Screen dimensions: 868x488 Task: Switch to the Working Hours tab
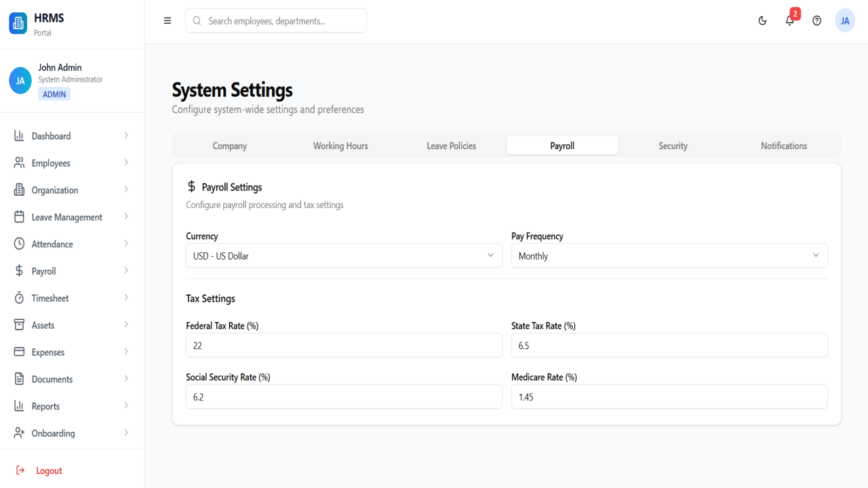[340, 146]
